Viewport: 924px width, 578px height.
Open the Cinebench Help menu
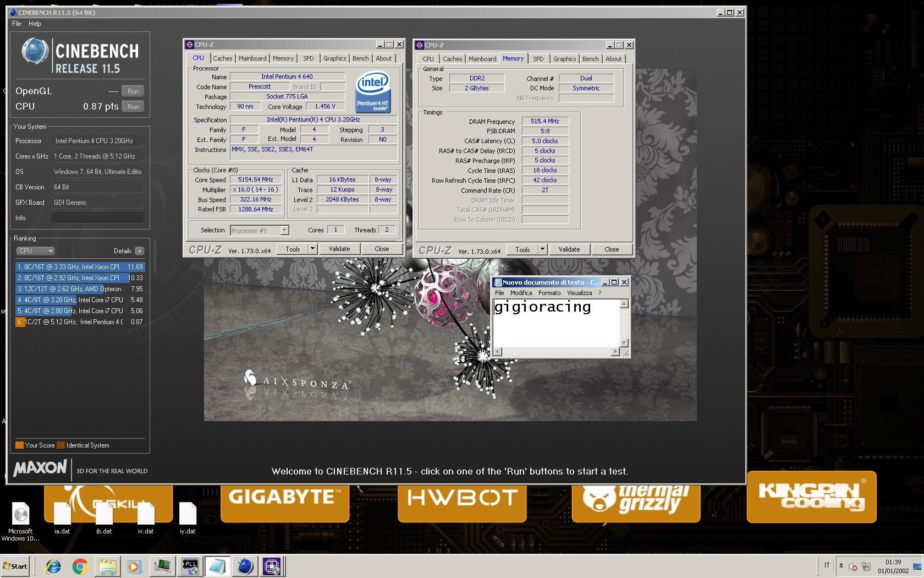point(35,24)
